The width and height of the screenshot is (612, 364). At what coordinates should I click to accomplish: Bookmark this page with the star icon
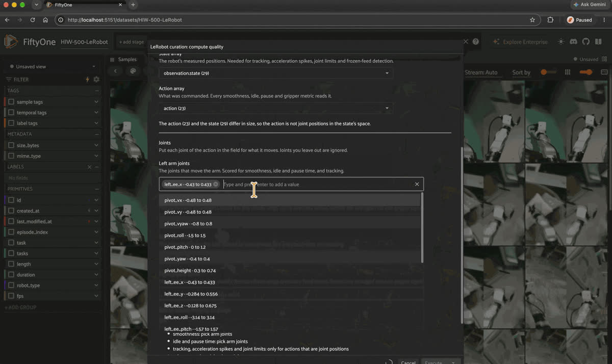tap(532, 20)
